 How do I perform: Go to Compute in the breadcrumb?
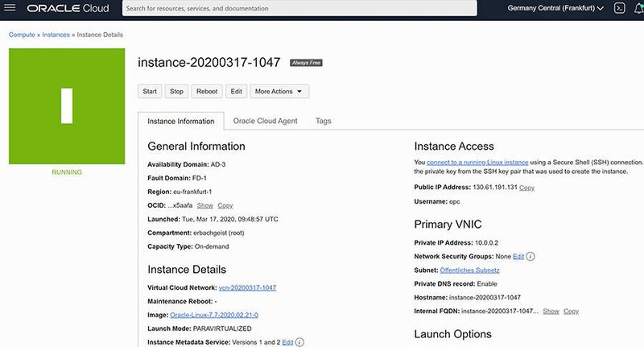(23, 35)
